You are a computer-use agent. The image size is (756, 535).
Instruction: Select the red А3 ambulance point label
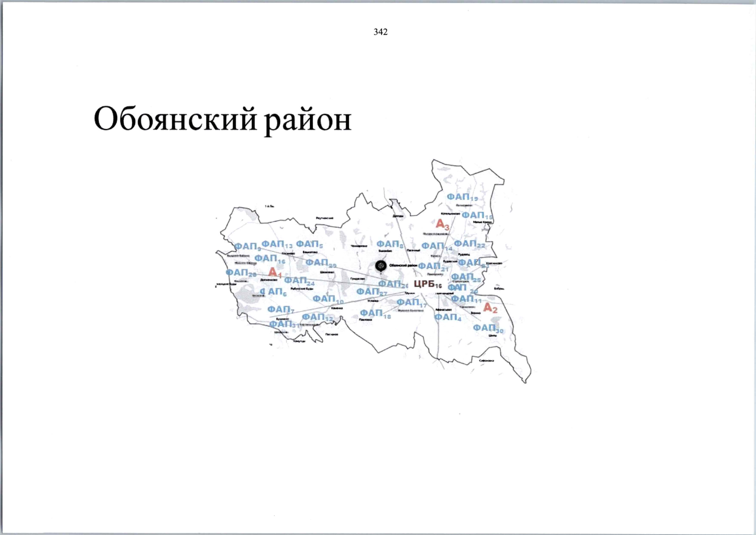click(x=443, y=225)
